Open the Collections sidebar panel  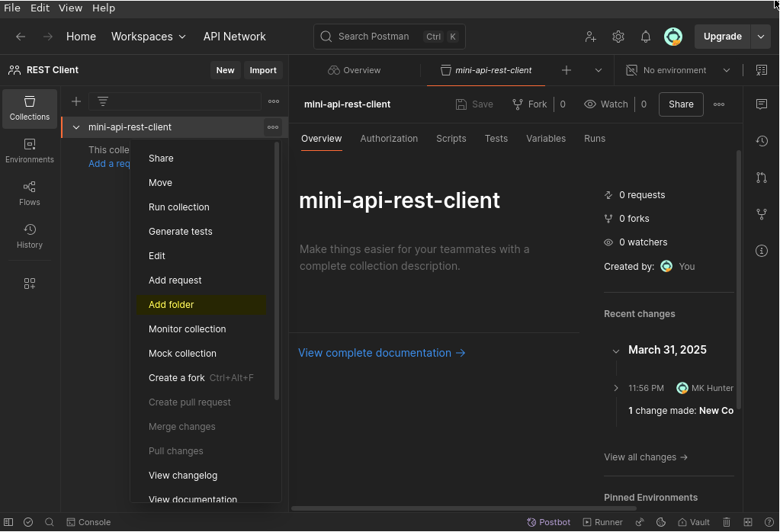(x=30, y=108)
